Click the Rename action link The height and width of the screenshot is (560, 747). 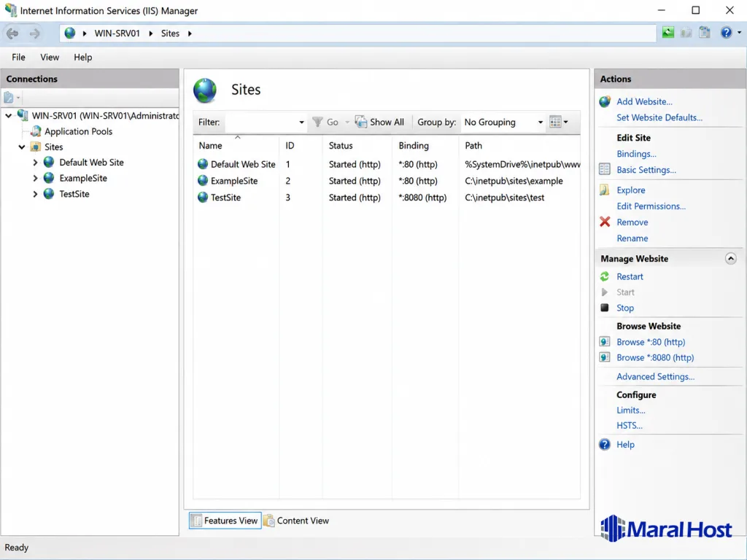coord(632,238)
